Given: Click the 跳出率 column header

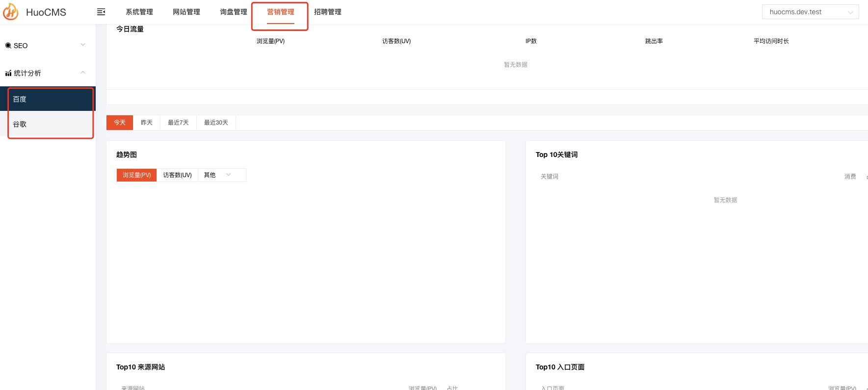Looking at the screenshot, I should point(654,41).
